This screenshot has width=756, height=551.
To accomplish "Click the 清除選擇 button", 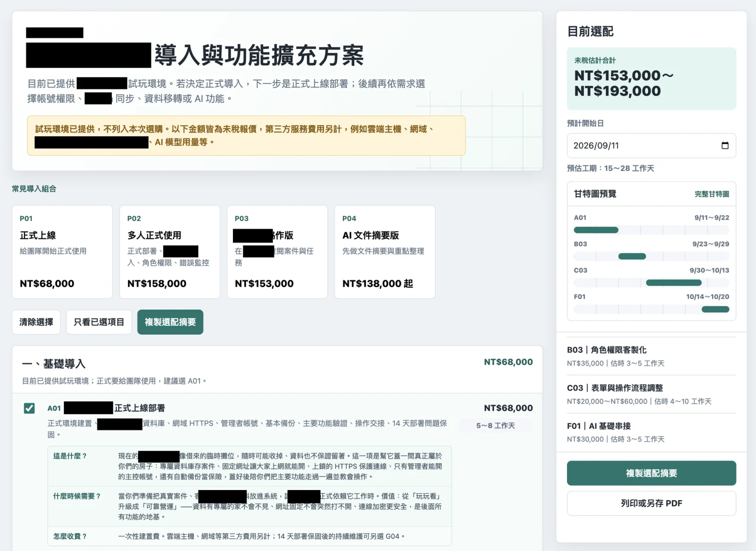I will pyautogui.click(x=36, y=322).
